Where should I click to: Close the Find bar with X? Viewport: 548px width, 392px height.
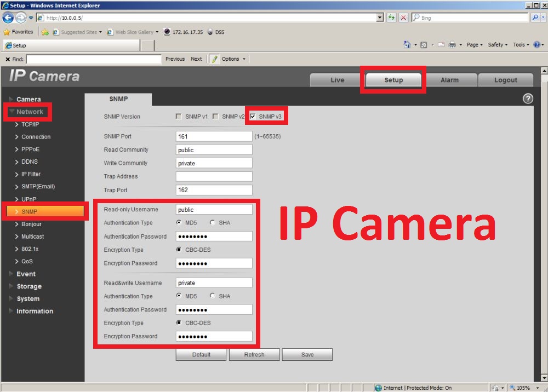(8, 59)
